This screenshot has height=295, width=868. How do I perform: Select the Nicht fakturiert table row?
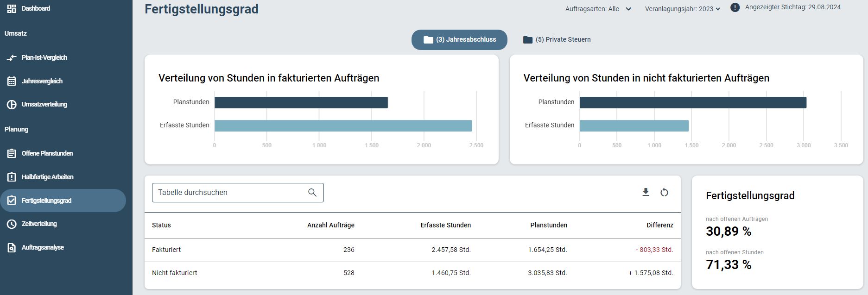click(x=412, y=273)
